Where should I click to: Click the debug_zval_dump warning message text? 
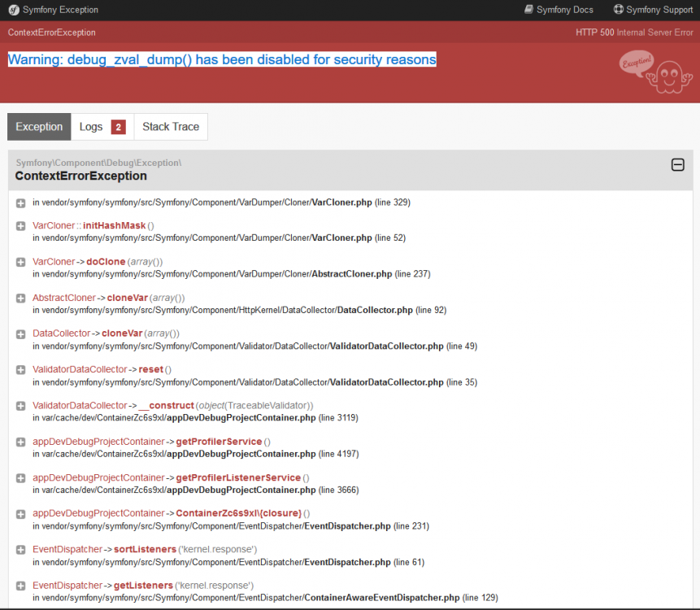(222, 59)
